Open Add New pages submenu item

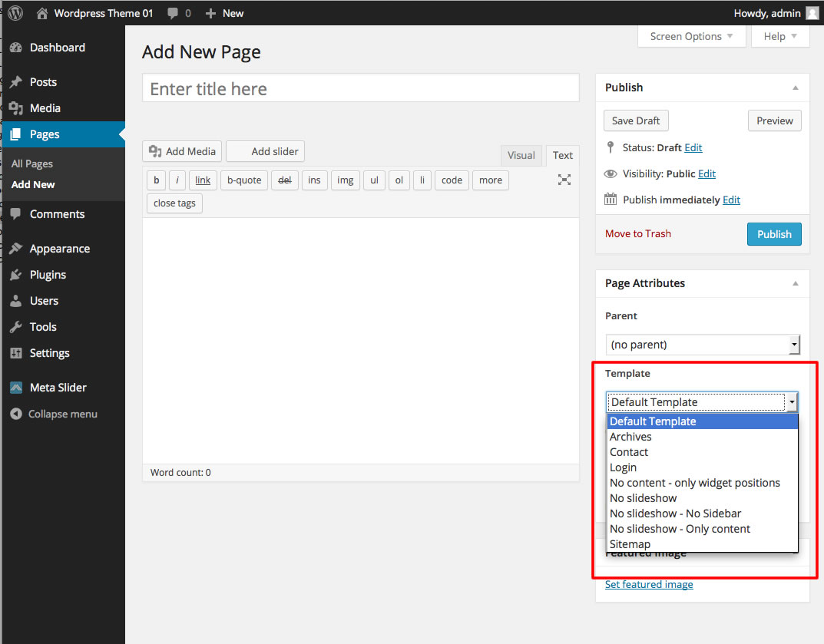33,184
